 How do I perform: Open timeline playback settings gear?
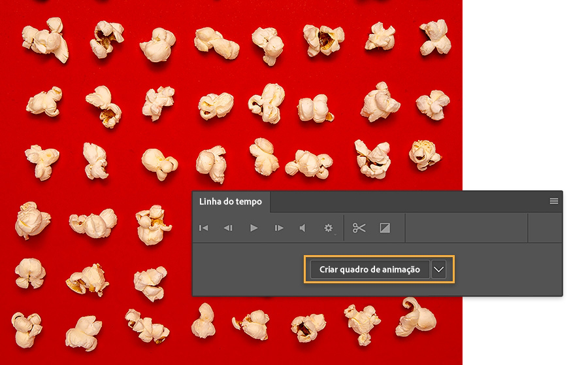[329, 228]
